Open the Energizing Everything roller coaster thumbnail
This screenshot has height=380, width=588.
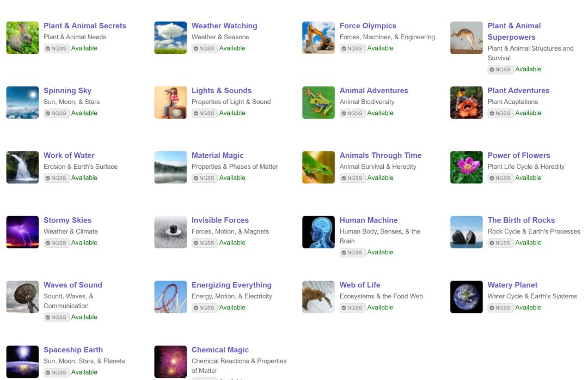click(x=170, y=297)
